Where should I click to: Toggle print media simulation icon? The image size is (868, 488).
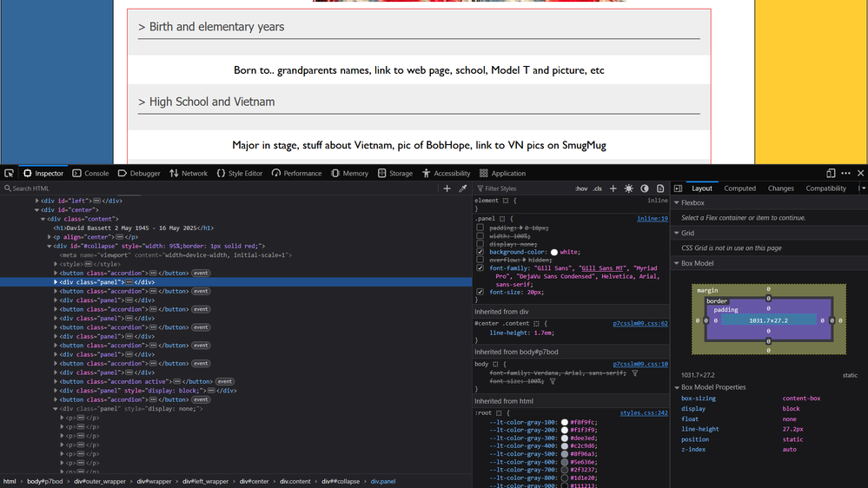point(660,188)
